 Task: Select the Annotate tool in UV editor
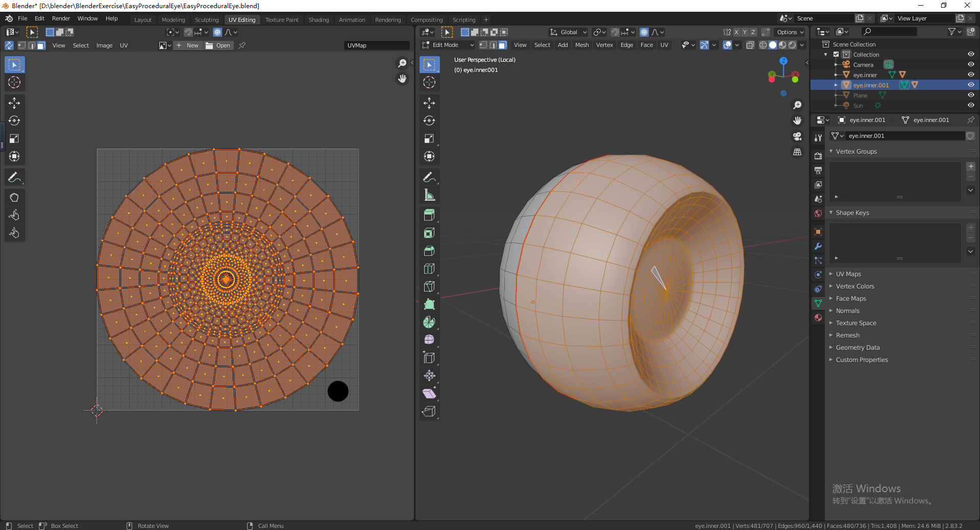tap(14, 177)
